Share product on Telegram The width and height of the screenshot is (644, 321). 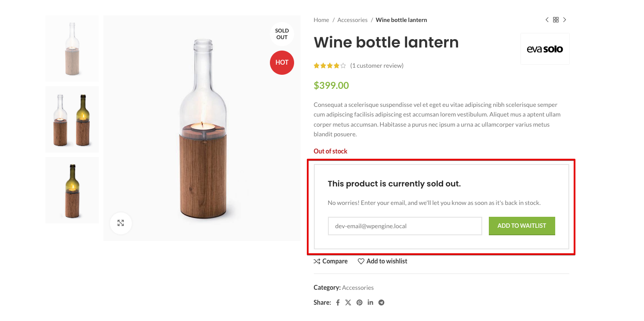[381, 303]
